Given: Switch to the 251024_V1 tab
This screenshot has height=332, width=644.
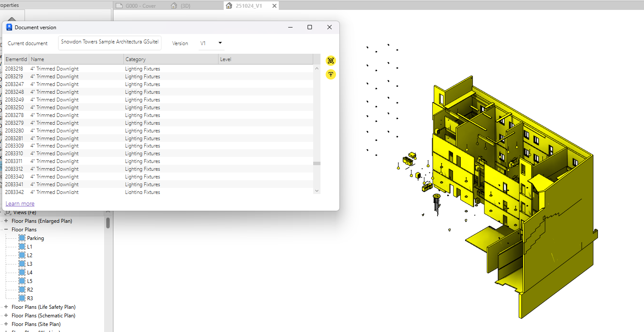Looking at the screenshot, I should pyautogui.click(x=249, y=6).
